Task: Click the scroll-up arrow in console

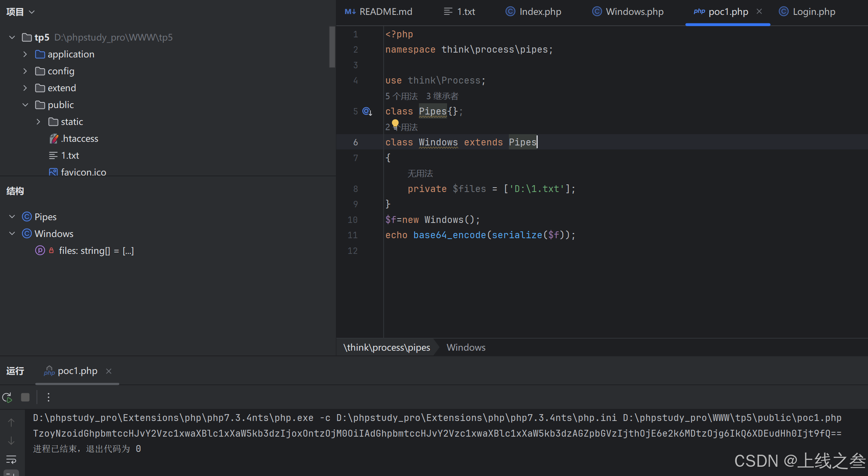Action: [11, 422]
